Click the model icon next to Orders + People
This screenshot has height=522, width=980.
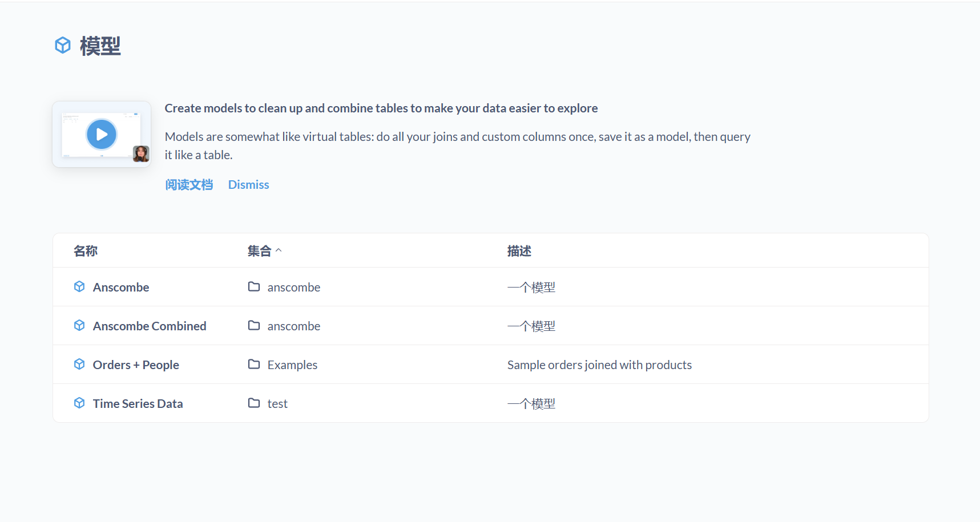[79, 364]
